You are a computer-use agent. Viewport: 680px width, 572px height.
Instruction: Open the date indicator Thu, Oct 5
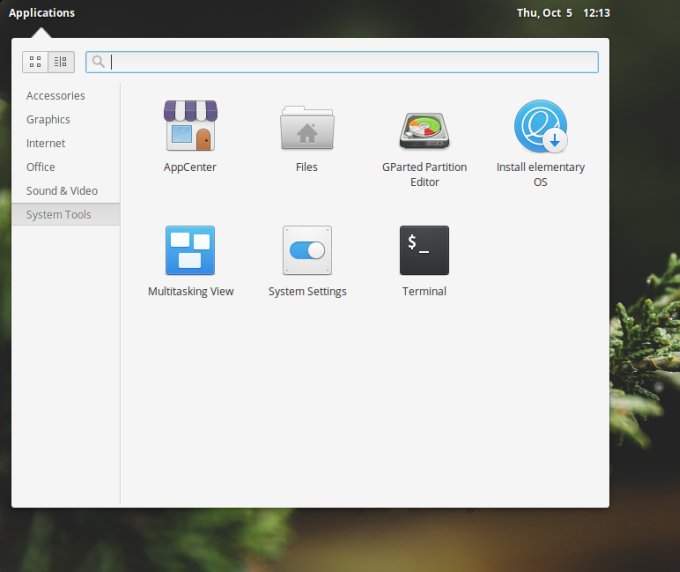[x=544, y=13]
